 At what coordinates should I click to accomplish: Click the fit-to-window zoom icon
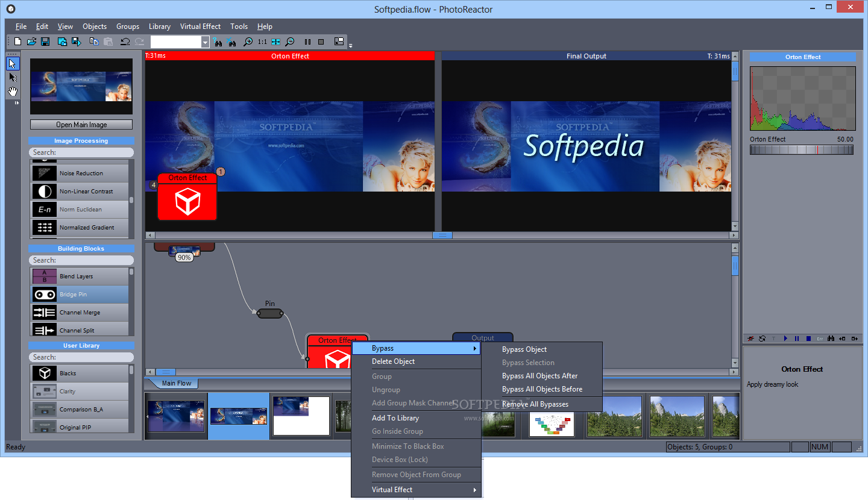(x=275, y=42)
